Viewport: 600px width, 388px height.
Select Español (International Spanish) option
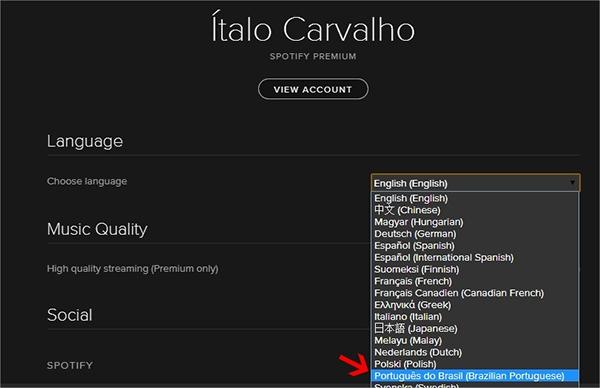(x=474, y=258)
